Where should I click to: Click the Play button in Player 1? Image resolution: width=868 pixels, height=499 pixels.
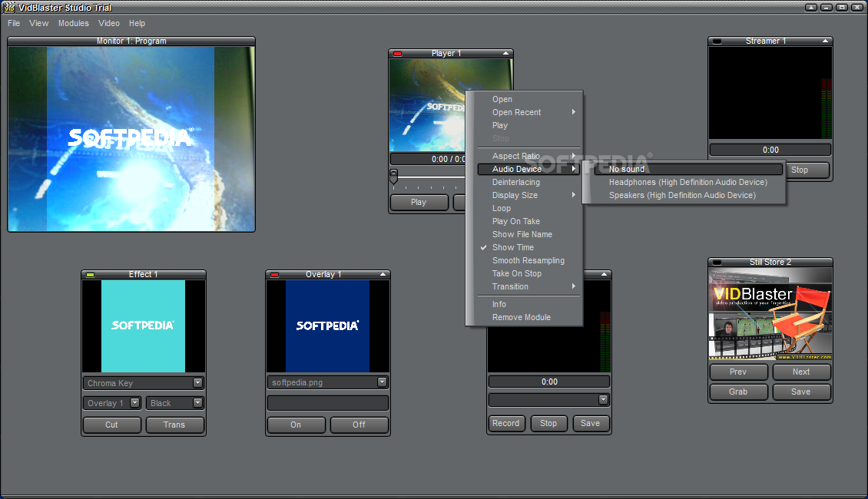coord(419,203)
